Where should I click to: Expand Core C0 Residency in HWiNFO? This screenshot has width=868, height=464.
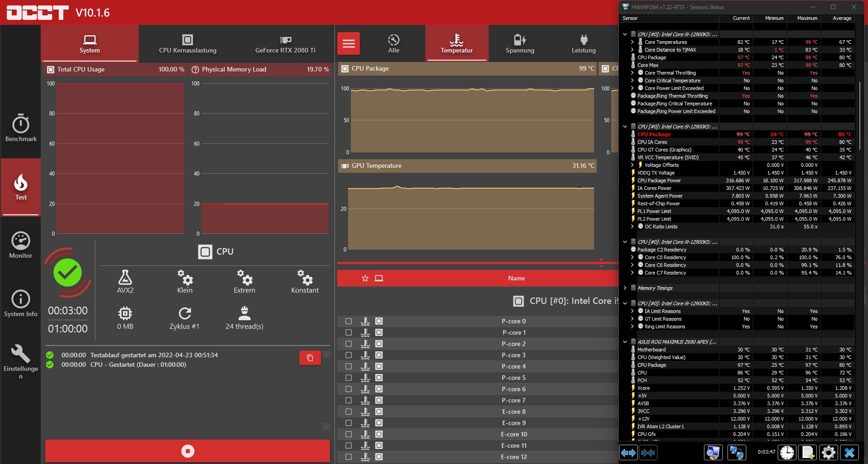(x=632, y=257)
